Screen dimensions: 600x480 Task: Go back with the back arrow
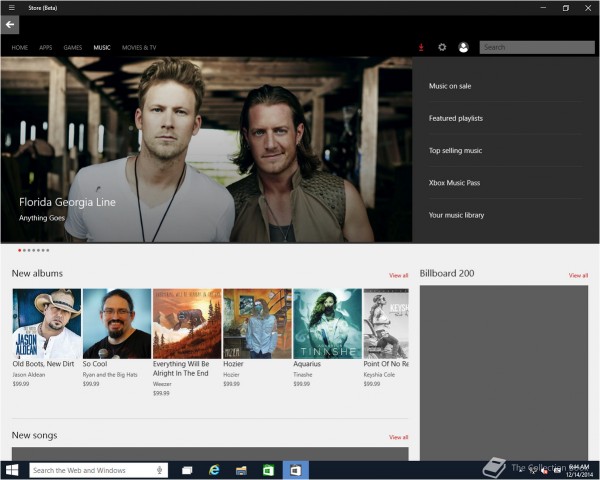(x=10, y=25)
